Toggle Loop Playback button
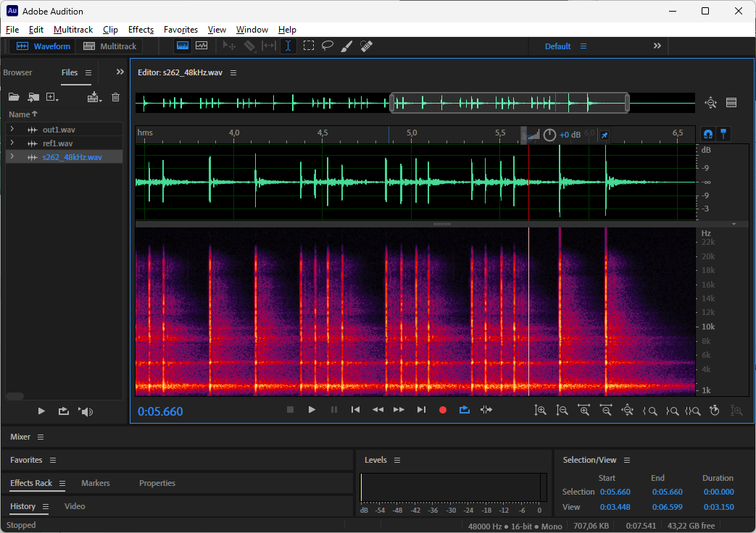 point(465,410)
